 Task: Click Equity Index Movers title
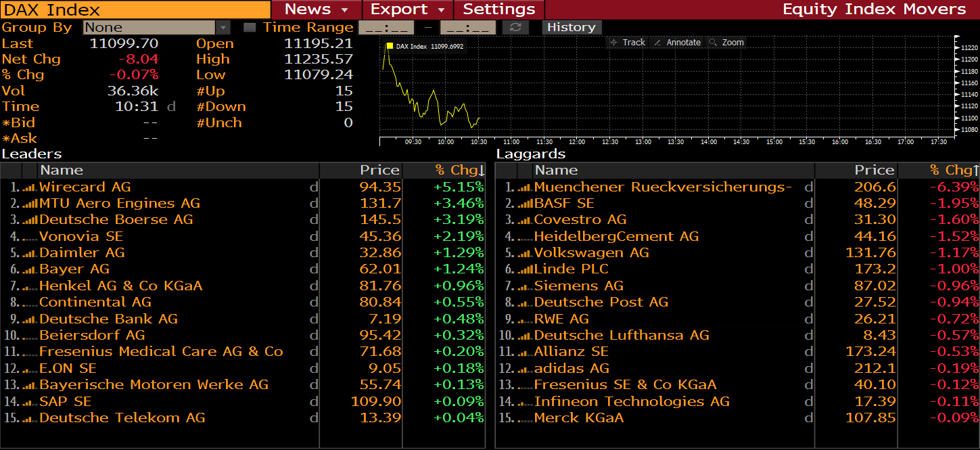pyautogui.click(x=874, y=9)
